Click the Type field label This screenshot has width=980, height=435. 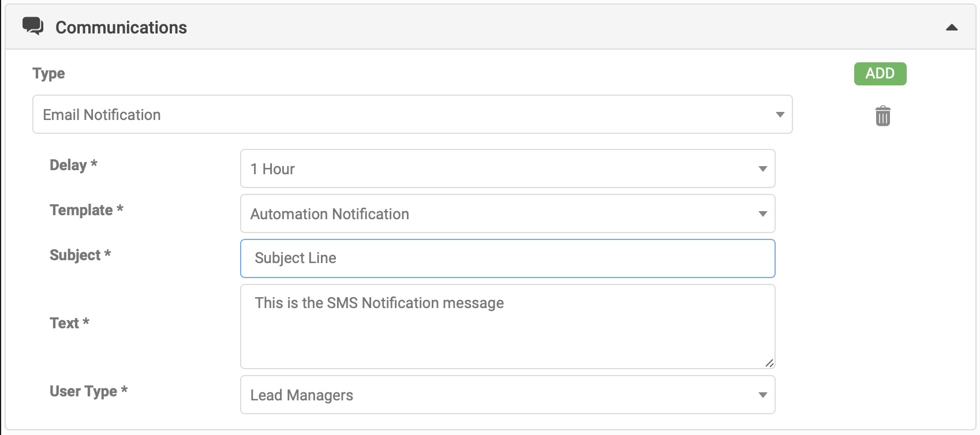pyautogui.click(x=49, y=73)
